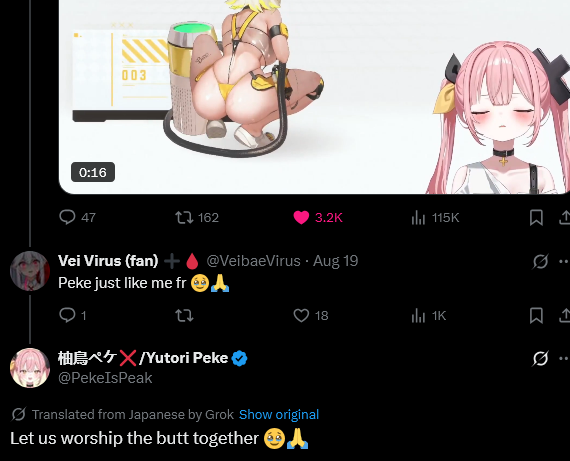
Task: Repost the video tweet with 162 reposts
Action: pos(197,217)
